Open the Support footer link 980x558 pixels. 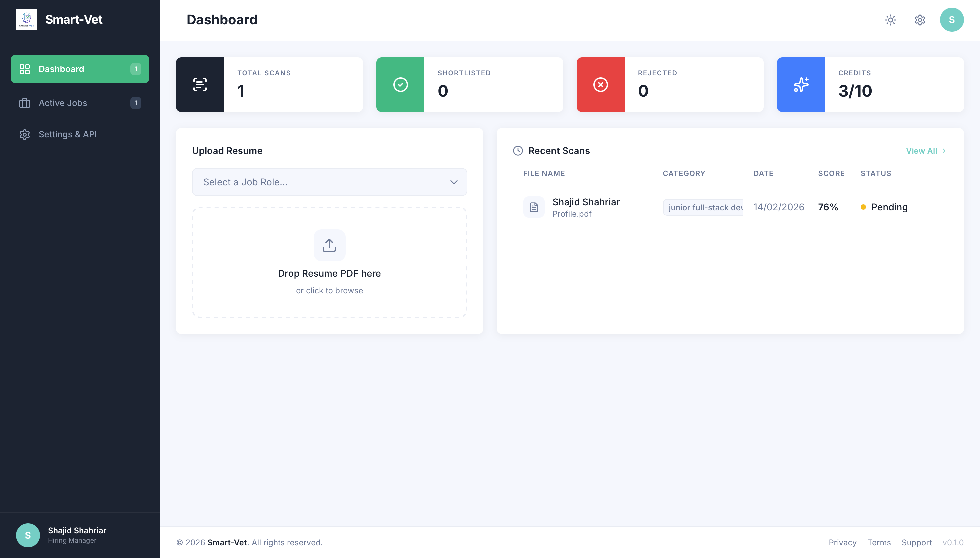tap(916, 542)
